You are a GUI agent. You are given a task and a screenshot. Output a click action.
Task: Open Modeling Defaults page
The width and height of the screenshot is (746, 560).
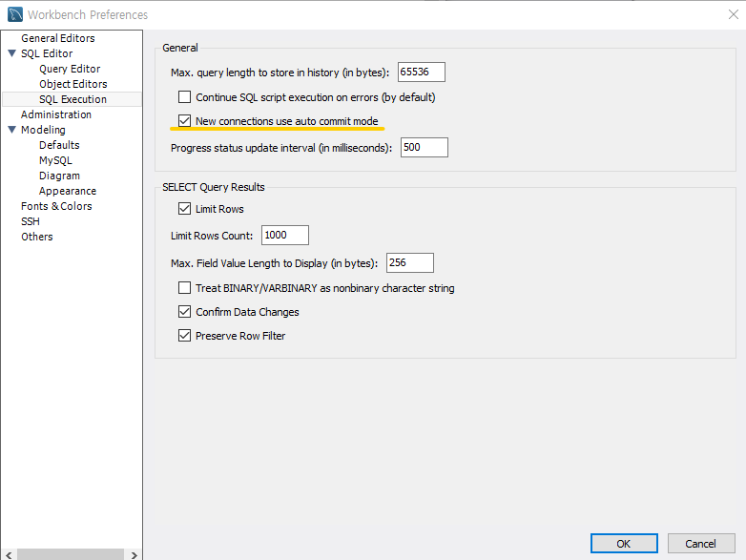(x=59, y=145)
